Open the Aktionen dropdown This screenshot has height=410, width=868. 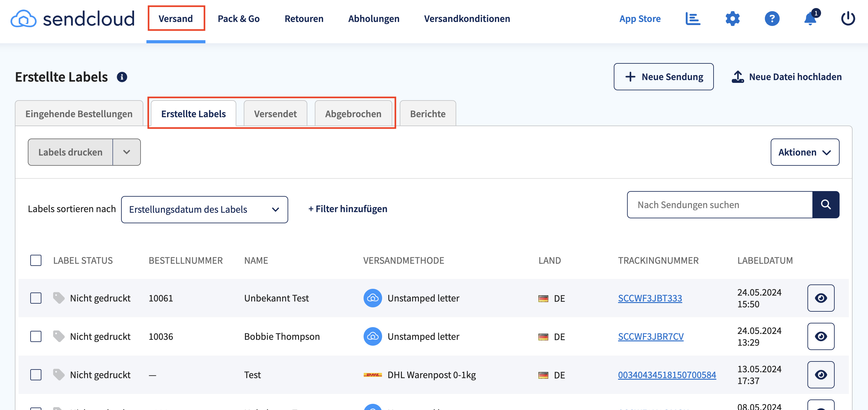pyautogui.click(x=804, y=152)
